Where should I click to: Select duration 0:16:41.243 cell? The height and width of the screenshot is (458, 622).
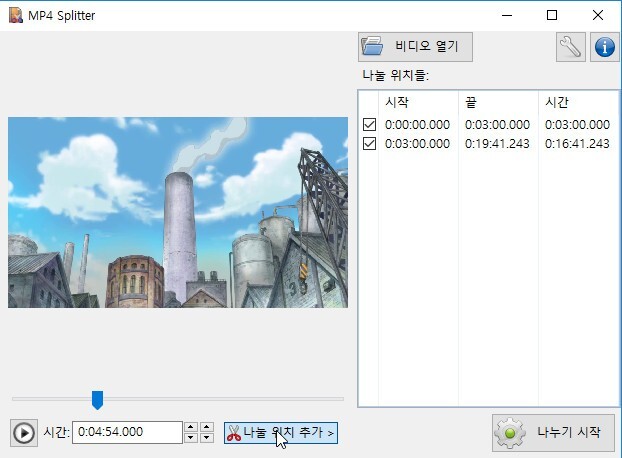(x=577, y=144)
